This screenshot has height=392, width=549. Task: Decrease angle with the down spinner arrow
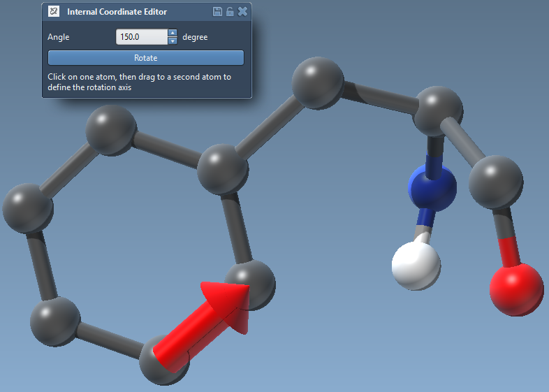tap(173, 41)
